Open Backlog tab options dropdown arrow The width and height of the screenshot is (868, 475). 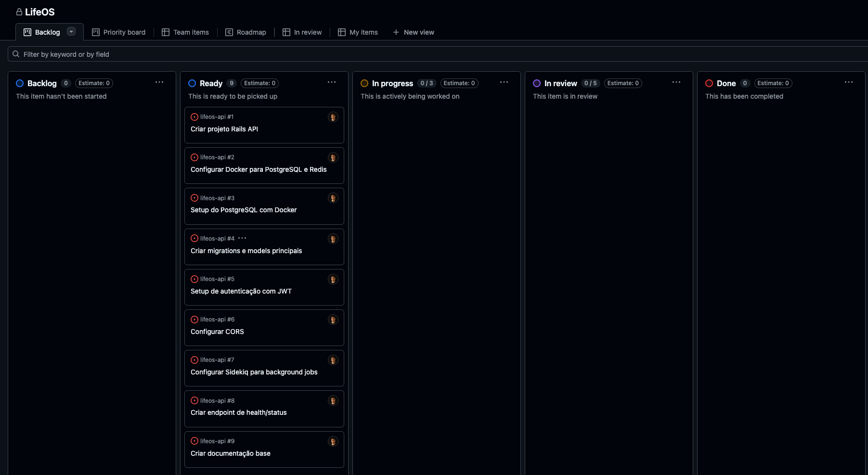(71, 32)
